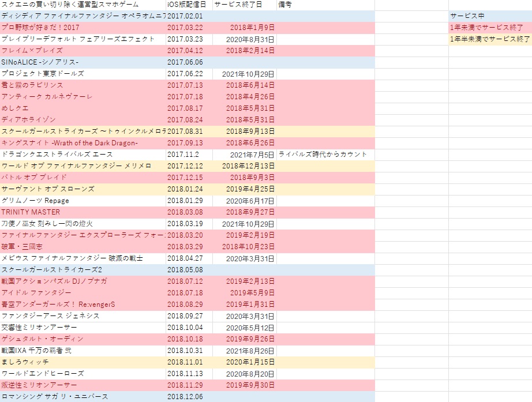
Task: Click the end date '2020年1月15日' cell
Action: coord(245,362)
